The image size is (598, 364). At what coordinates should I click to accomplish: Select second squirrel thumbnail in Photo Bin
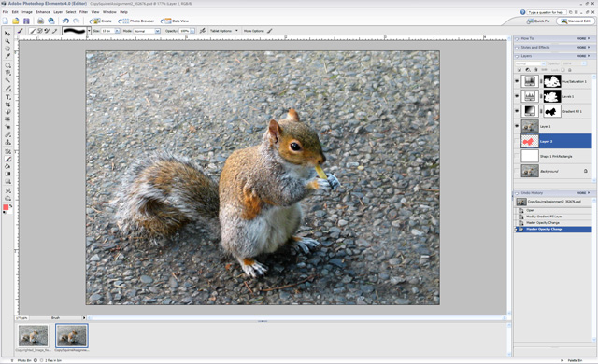[x=72, y=335]
